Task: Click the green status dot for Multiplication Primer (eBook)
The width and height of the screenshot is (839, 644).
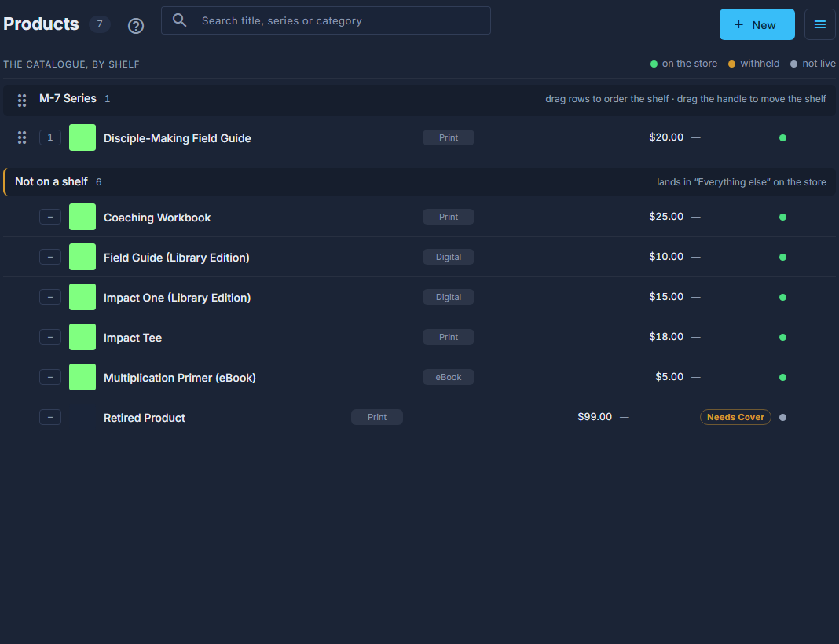Action: 782,378
